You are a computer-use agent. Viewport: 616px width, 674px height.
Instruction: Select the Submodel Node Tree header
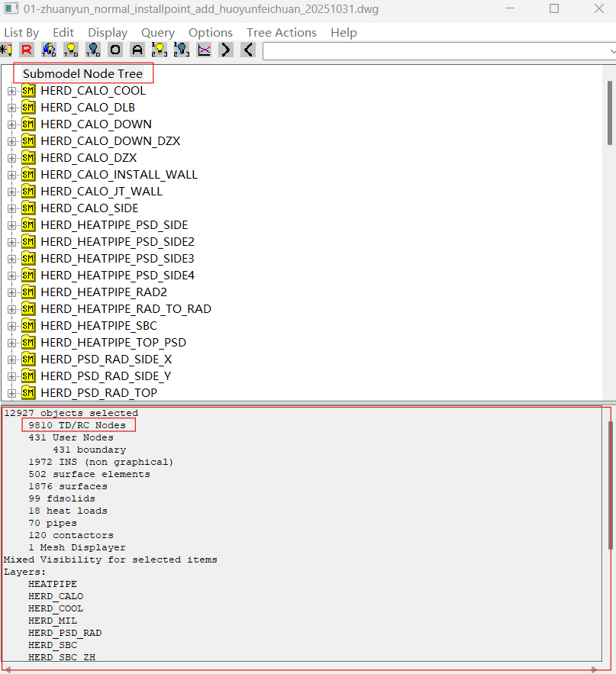tap(82, 74)
